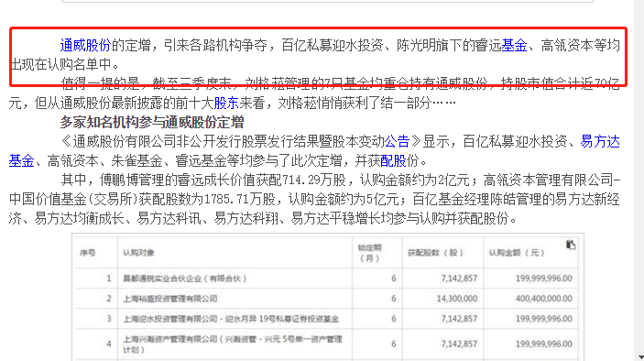The width and height of the screenshot is (644, 361).
Task: Click serial number 1 in the table
Action: point(109,279)
